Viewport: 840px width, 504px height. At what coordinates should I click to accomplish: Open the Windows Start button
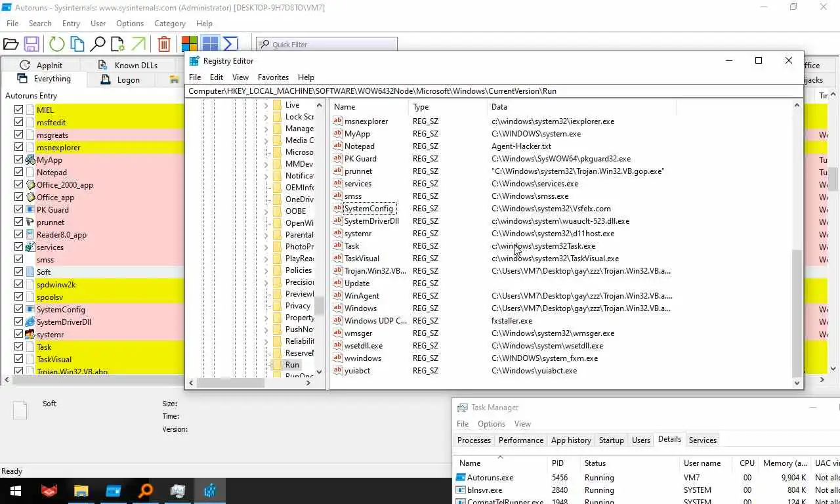(x=15, y=491)
